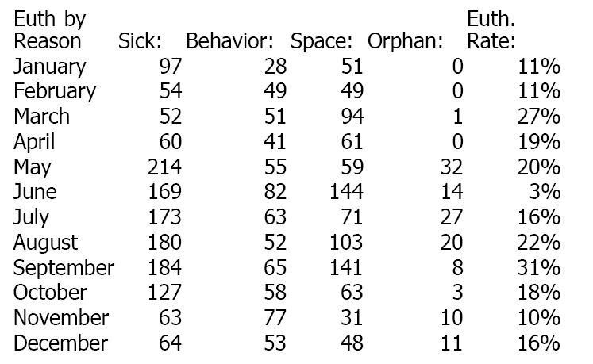
Task: Click the January row label
Action: 50,66
